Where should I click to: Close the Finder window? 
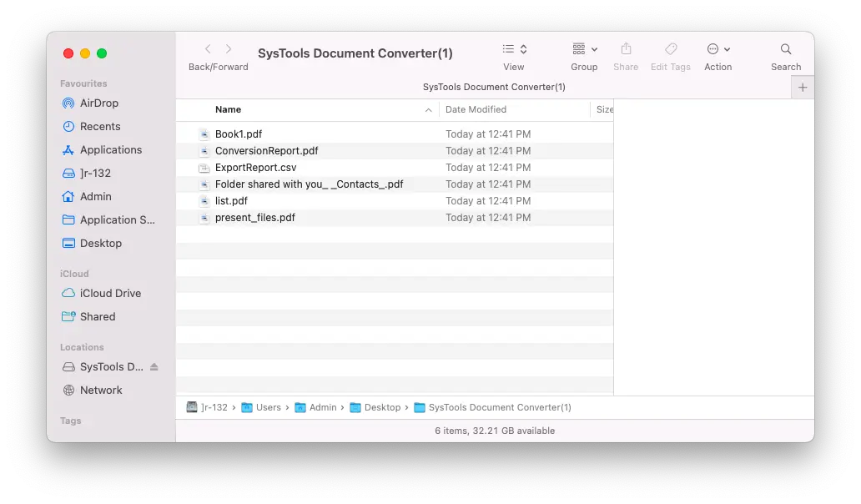coord(68,53)
